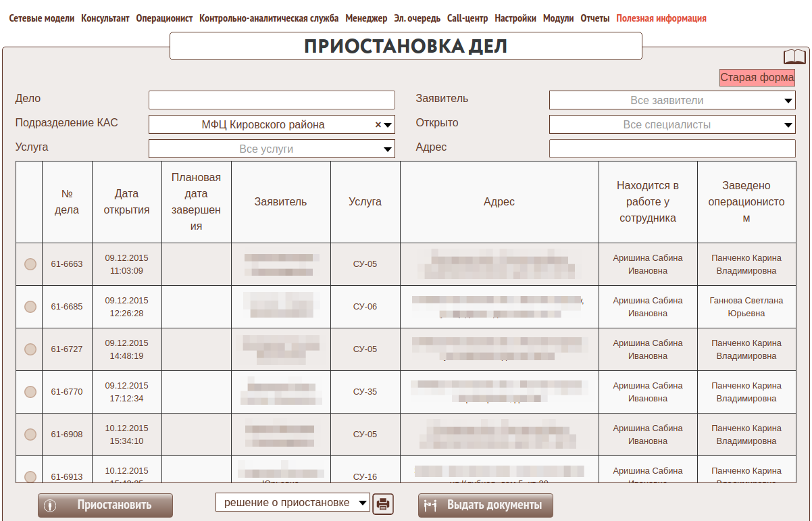The height and width of the screenshot is (521, 812).
Task: Select radio button for case 61-6663
Action: tap(30, 264)
